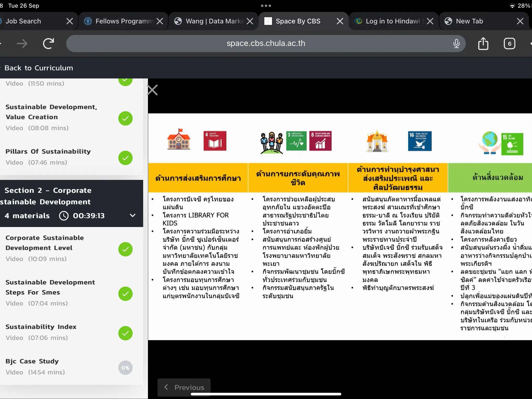Image resolution: width=532 pixels, height=399 pixels.
Task: Tap the forward navigation arrow
Action: click(x=22, y=44)
